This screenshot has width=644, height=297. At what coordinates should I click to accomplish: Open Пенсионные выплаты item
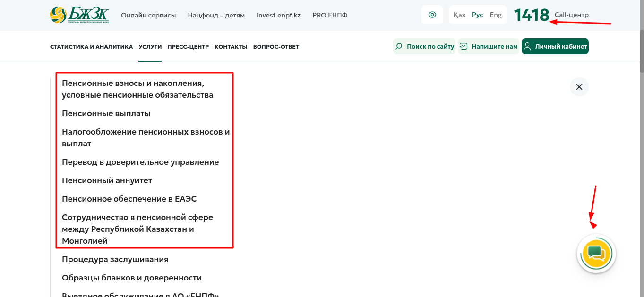coord(106,113)
